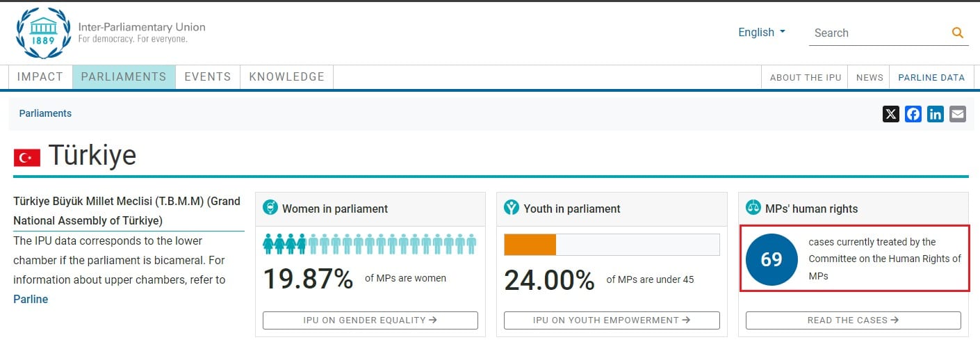Click the Türkiye flag icon
The width and height of the screenshot is (980, 358).
coord(27,158)
